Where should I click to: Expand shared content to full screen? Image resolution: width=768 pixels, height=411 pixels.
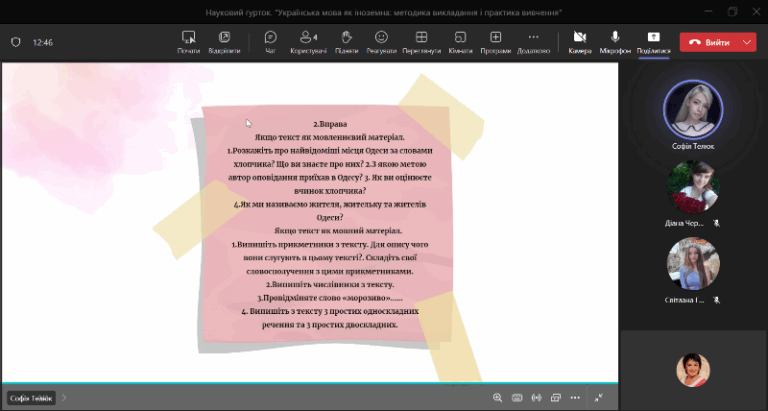point(599,397)
